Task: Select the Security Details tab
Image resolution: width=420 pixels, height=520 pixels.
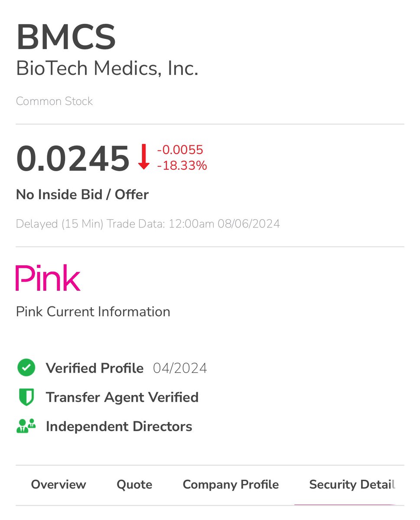Action: [x=352, y=484]
